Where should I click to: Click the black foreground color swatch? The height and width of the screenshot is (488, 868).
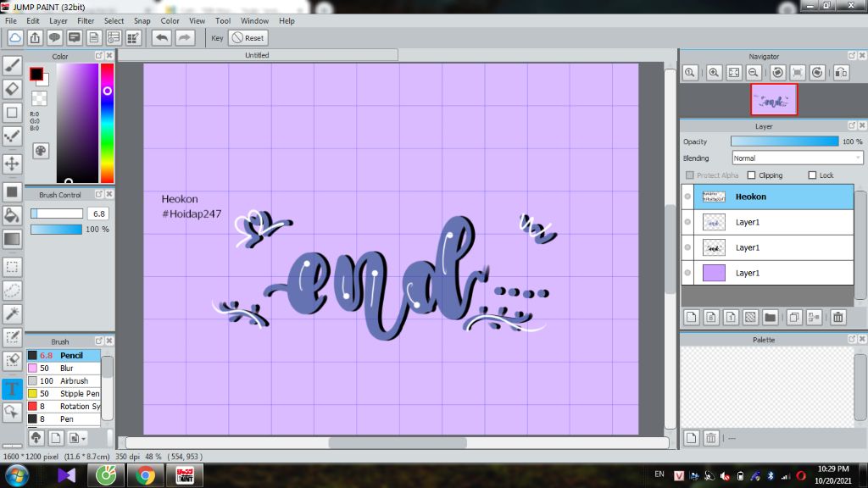(x=36, y=75)
